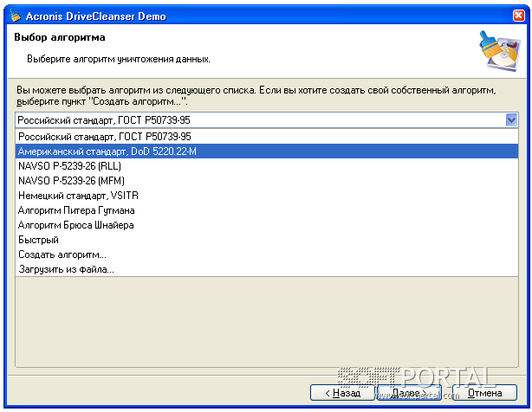The height and width of the screenshot is (412, 532).
Task: Choose Американский стандарт, DoD 5220.22-M
Action: click(x=267, y=151)
